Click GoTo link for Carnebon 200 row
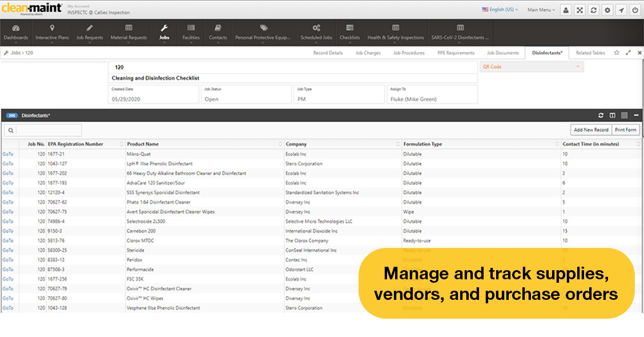 pyautogui.click(x=8, y=231)
